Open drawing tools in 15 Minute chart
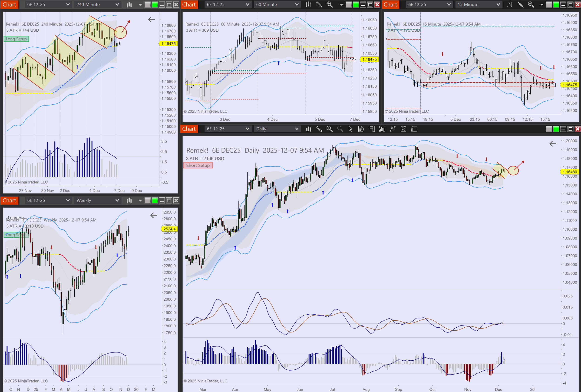The width and height of the screenshot is (581, 392). pos(520,4)
